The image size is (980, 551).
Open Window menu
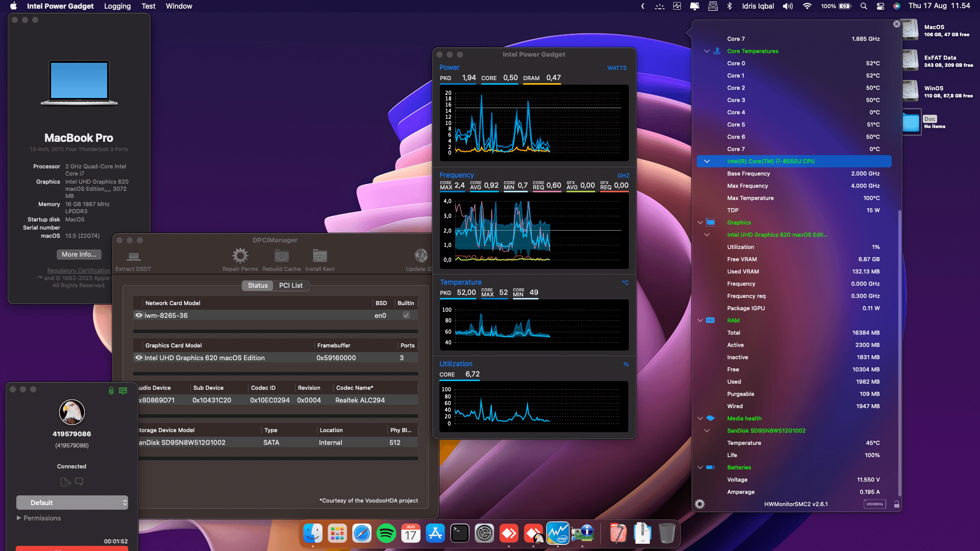179,6
